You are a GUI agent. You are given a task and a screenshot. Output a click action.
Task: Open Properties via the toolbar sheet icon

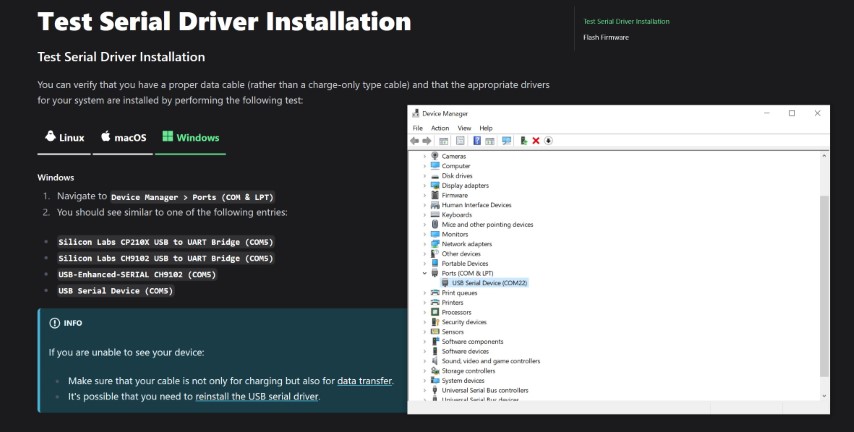(460, 141)
